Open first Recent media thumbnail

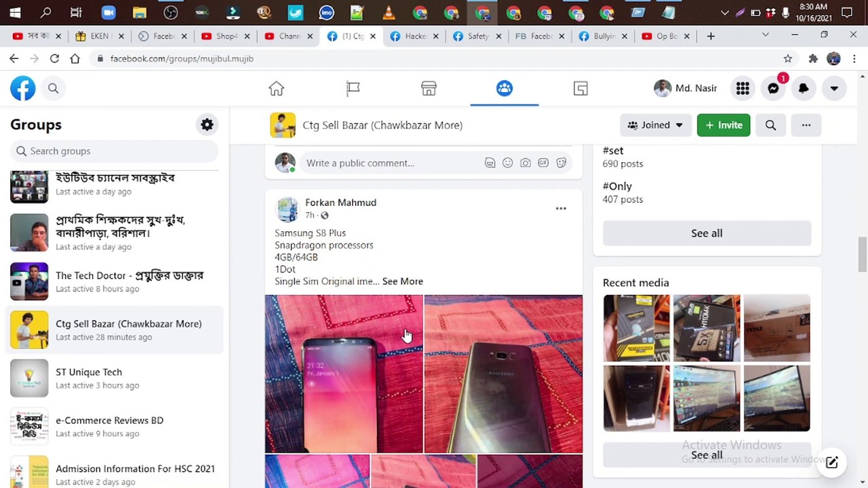(636, 328)
